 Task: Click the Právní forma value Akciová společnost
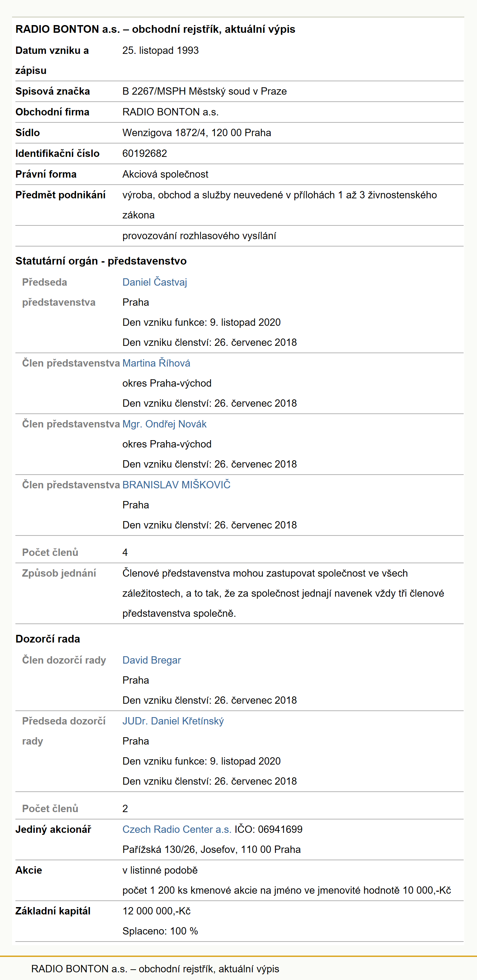pyautogui.click(x=165, y=174)
